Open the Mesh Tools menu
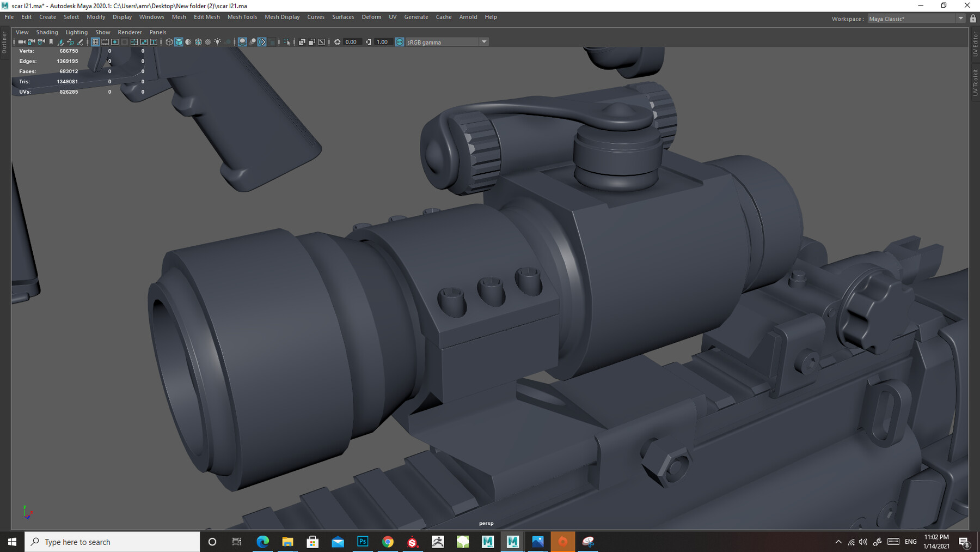This screenshot has width=980, height=552. click(x=242, y=17)
